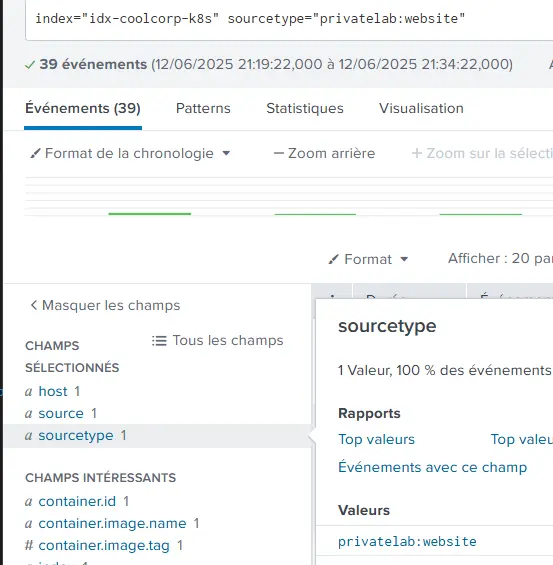Open the container.image.tag field
The image size is (553, 565).
pyautogui.click(x=104, y=546)
